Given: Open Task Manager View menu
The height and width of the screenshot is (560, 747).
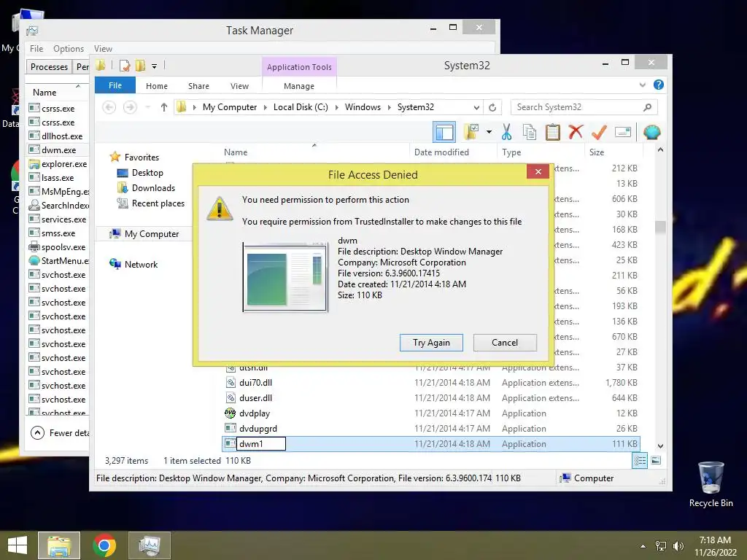Looking at the screenshot, I should (103, 49).
